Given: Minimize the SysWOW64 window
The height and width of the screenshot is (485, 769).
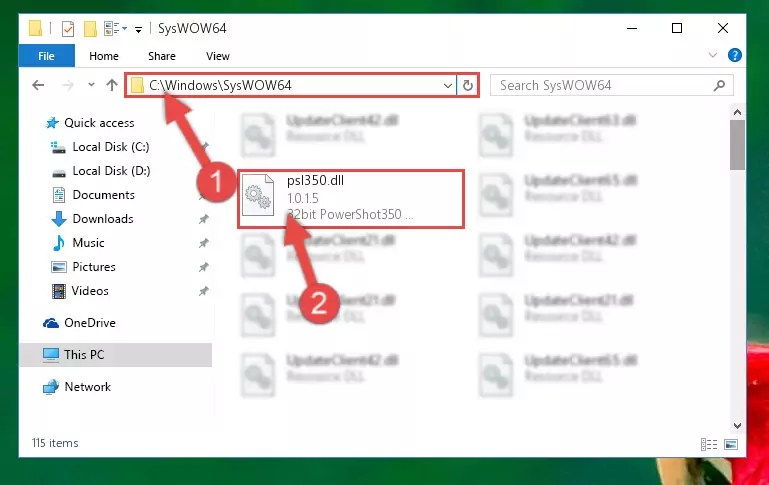Looking at the screenshot, I should [x=632, y=28].
